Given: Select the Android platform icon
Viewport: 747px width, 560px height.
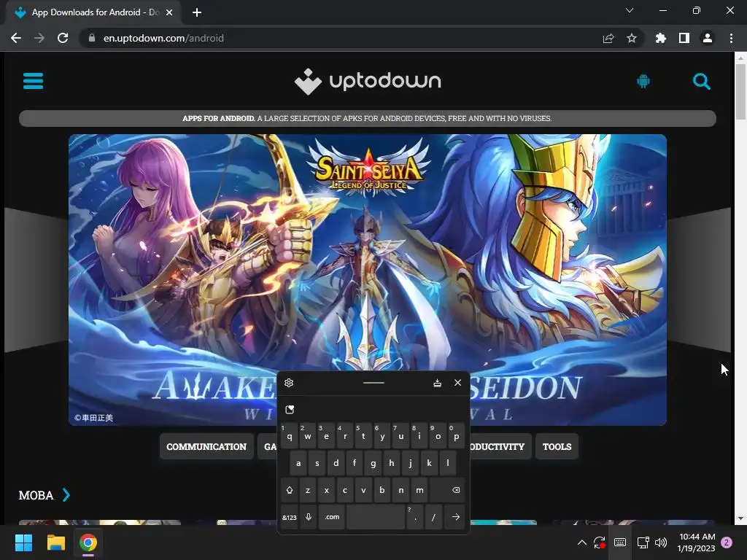Looking at the screenshot, I should pos(643,82).
